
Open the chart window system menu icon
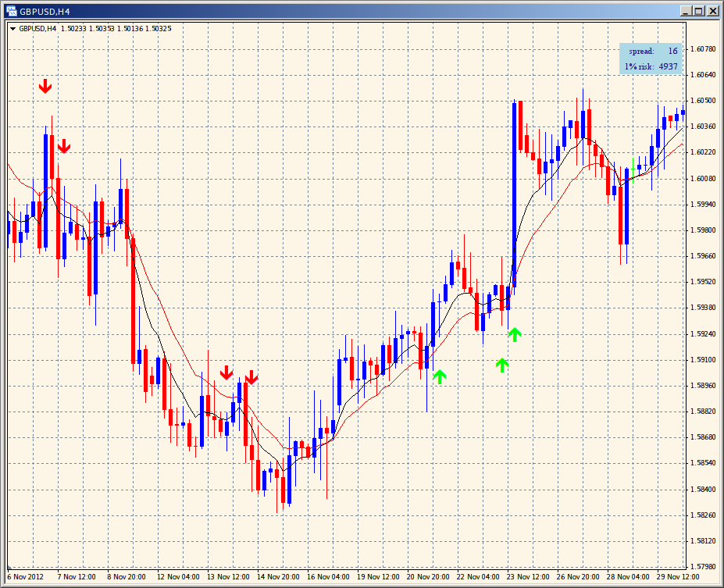11,11
